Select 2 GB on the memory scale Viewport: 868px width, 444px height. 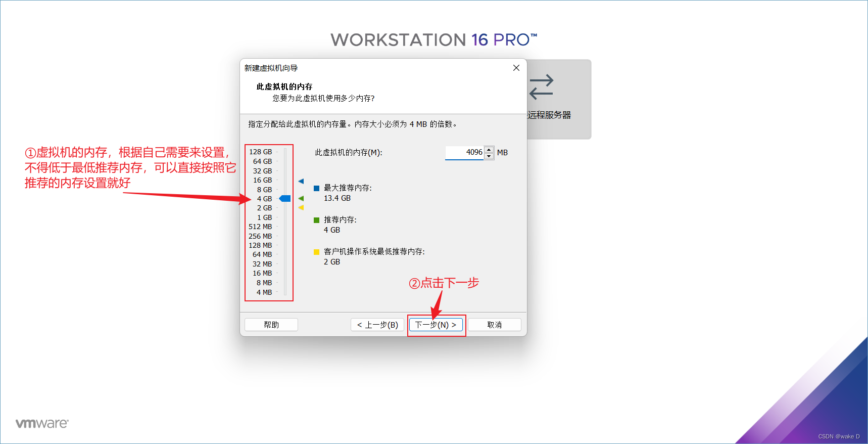pos(265,208)
